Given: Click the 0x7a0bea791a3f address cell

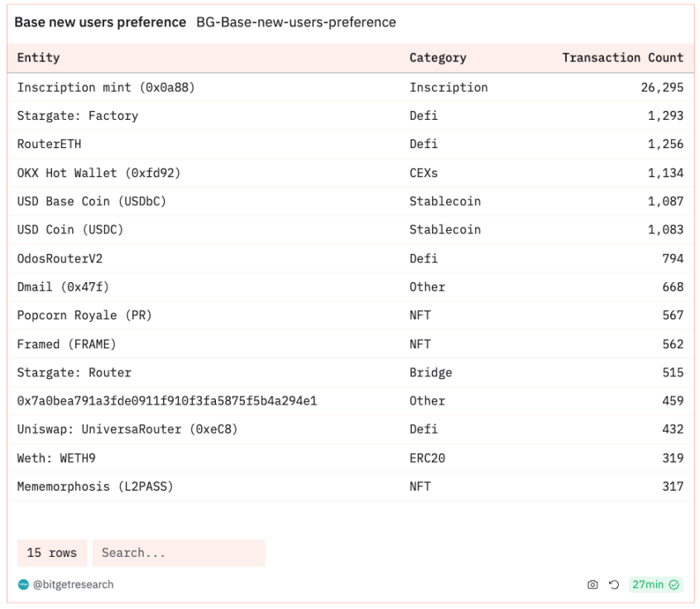Looking at the screenshot, I should [167, 401].
